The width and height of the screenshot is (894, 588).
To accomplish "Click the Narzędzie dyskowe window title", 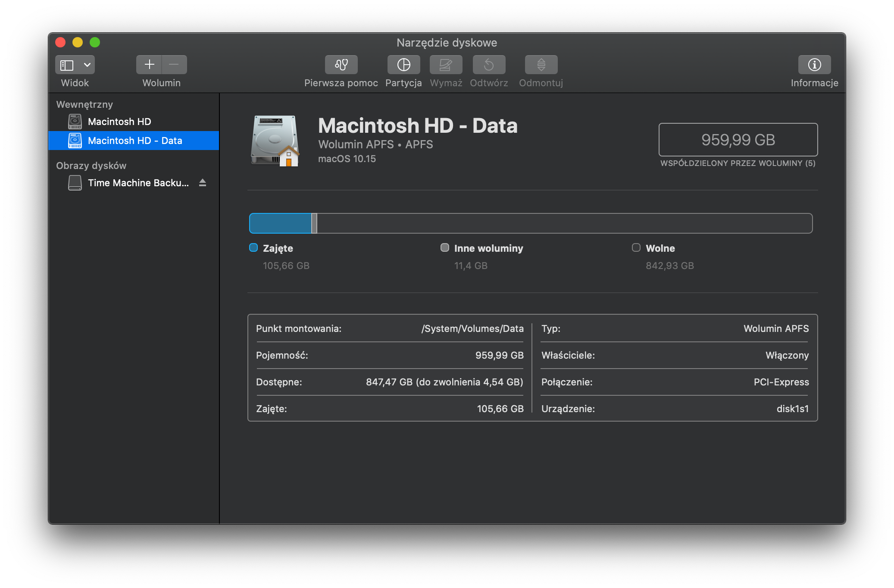I will tap(447, 43).
